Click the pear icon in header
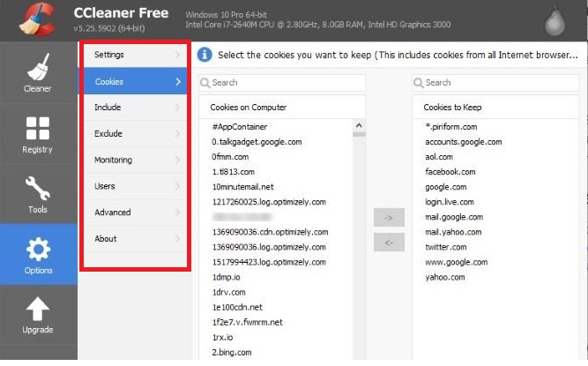 555,22
